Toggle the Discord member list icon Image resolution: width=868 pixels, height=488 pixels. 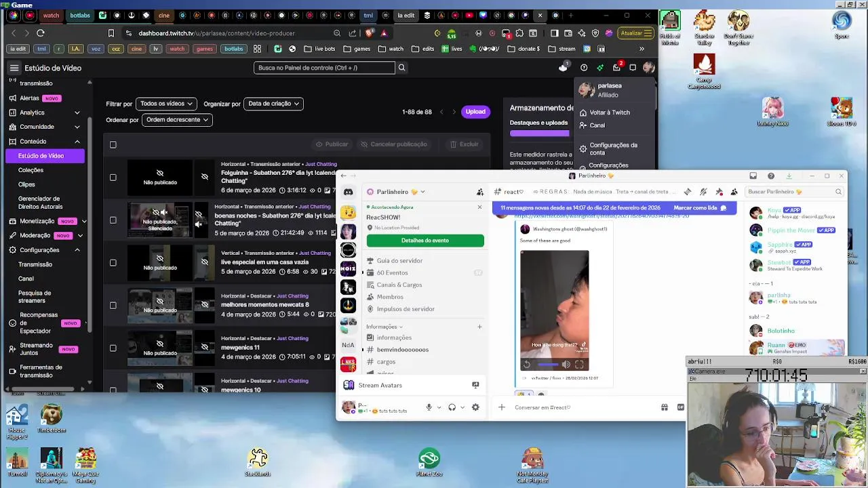[734, 192]
